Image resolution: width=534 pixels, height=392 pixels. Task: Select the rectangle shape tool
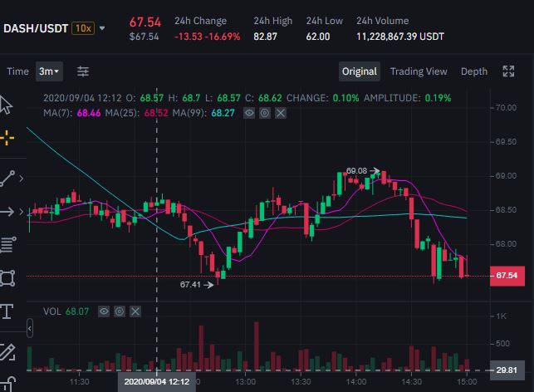coord(7,278)
